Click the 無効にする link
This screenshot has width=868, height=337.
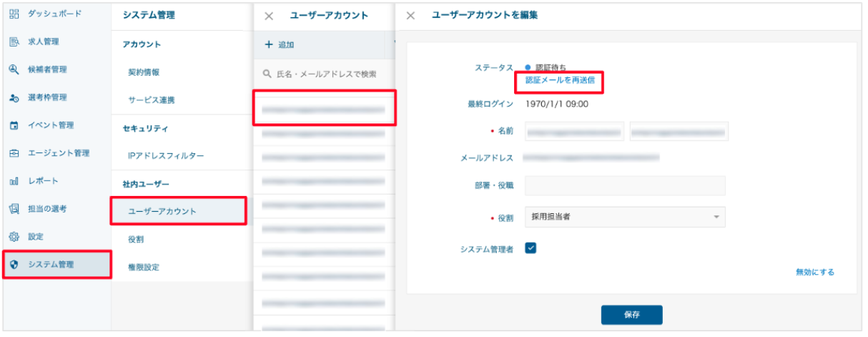814,272
